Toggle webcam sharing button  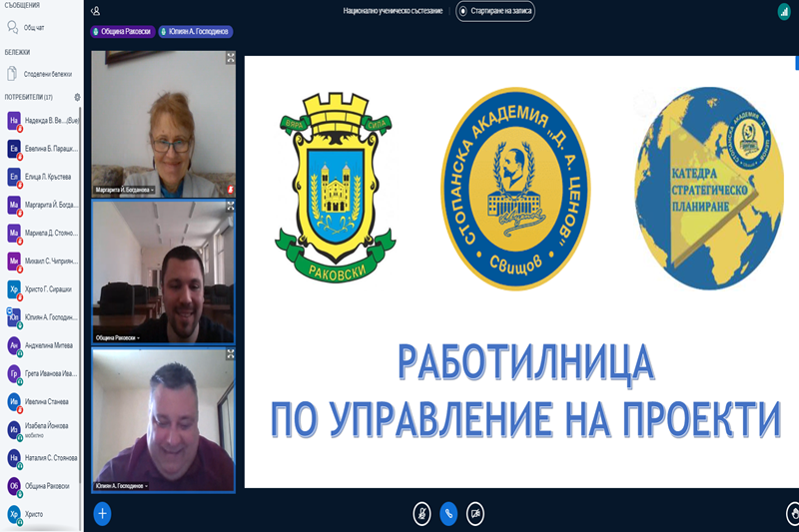coord(475,514)
